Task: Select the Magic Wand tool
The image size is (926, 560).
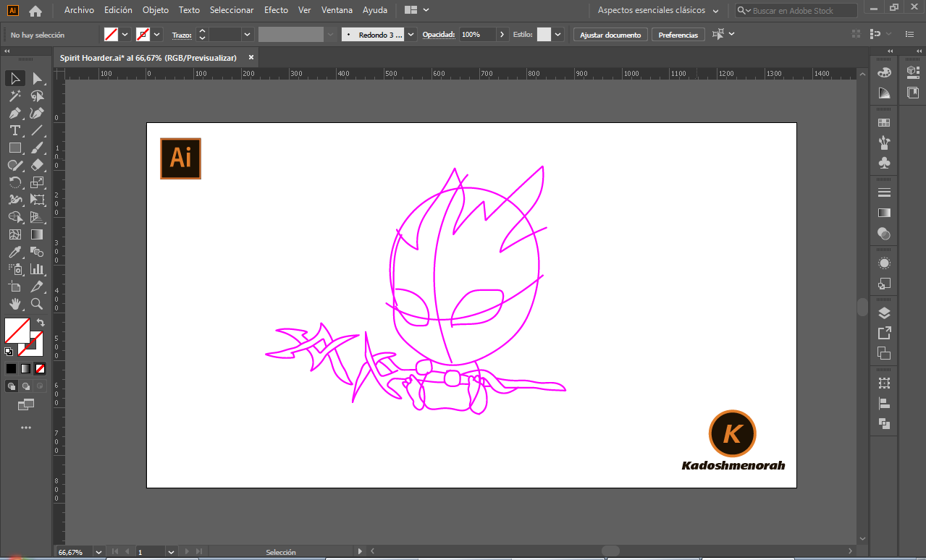Action: (x=15, y=96)
